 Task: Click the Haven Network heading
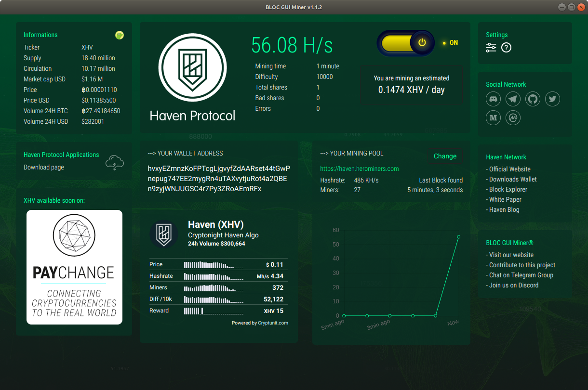pyautogui.click(x=506, y=157)
